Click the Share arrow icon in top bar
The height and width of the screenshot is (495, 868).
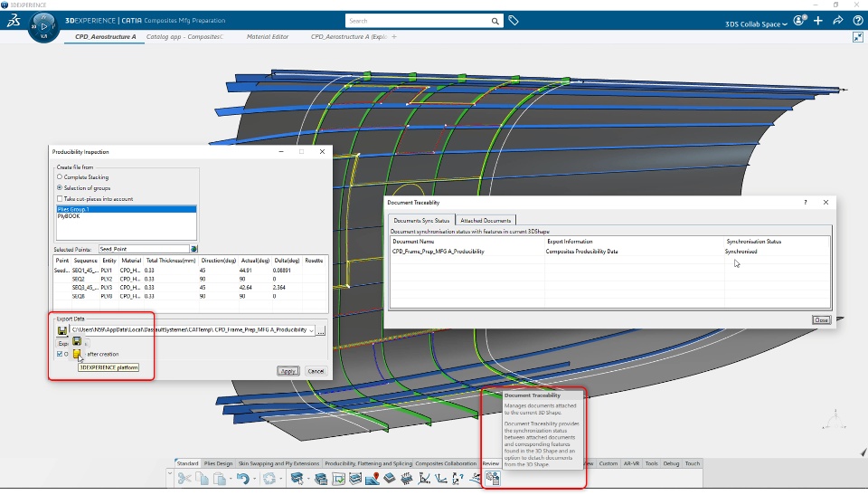(838, 21)
